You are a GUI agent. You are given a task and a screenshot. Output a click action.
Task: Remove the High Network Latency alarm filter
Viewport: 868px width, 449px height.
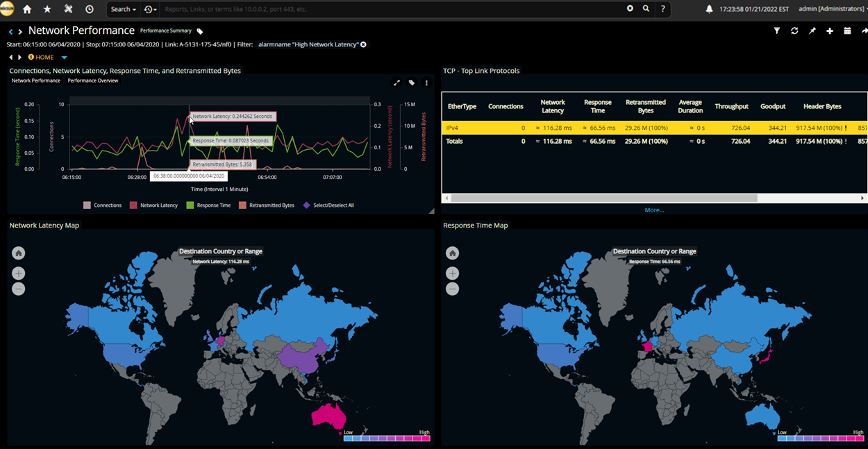pyautogui.click(x=363, y=44)
